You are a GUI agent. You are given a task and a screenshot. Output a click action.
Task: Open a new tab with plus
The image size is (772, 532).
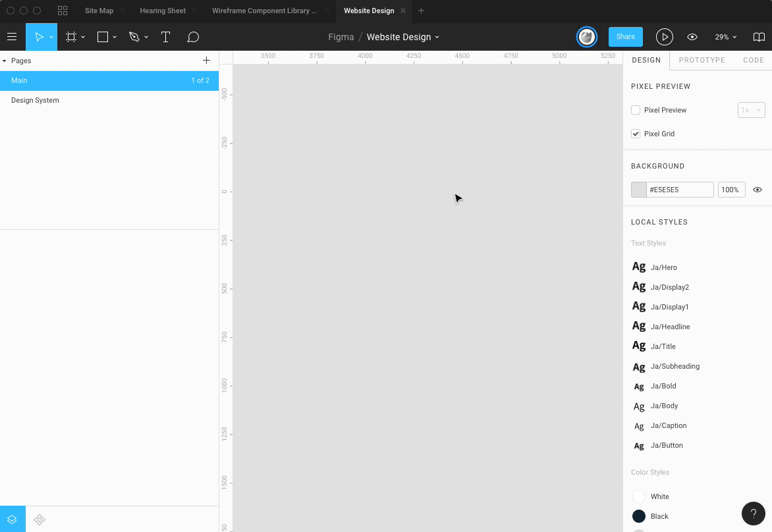pyautogui.click(x=421, y=11)
